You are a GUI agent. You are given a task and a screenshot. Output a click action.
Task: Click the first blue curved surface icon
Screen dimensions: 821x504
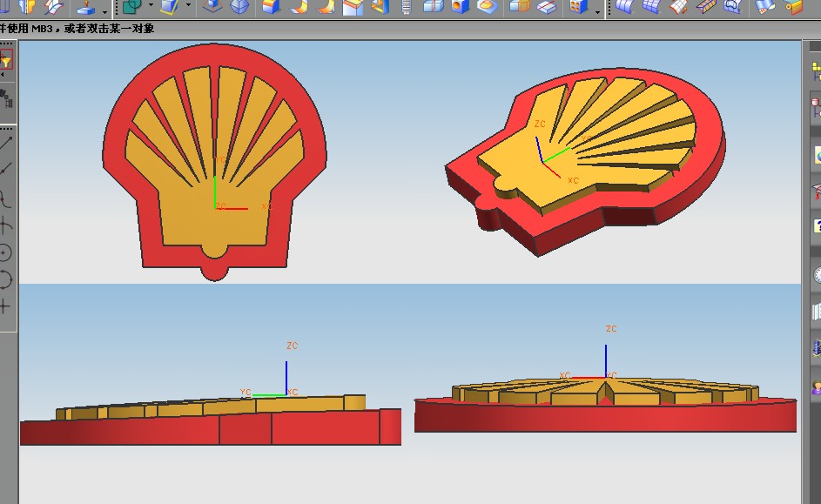tap(624, 6)
